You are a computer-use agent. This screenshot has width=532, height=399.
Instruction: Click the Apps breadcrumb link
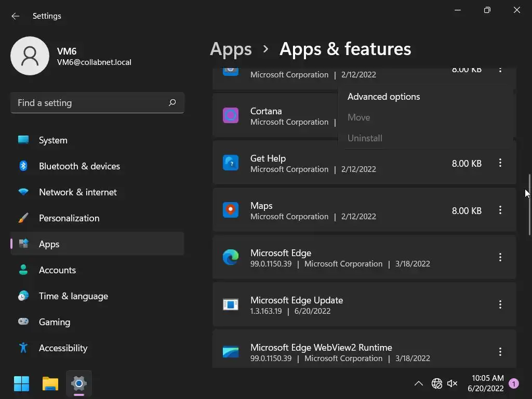tap(231, 49)
